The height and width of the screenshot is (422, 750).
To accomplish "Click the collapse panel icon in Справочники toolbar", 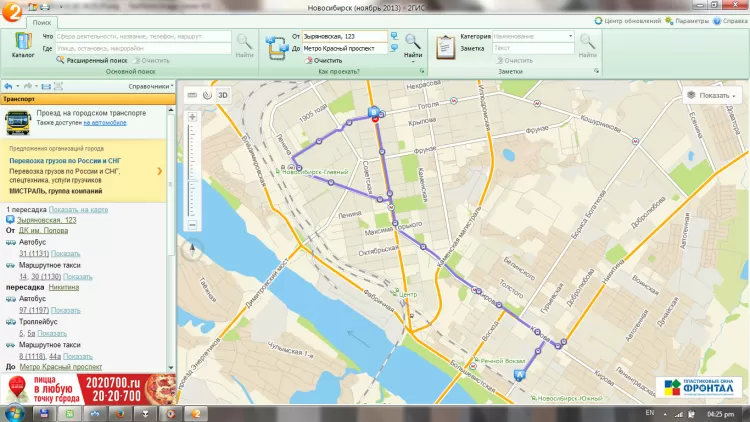I will [x=58, y=86].
